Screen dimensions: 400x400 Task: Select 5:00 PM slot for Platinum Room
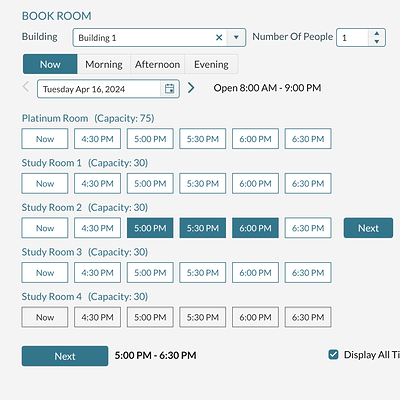click(x=150, y=139)
